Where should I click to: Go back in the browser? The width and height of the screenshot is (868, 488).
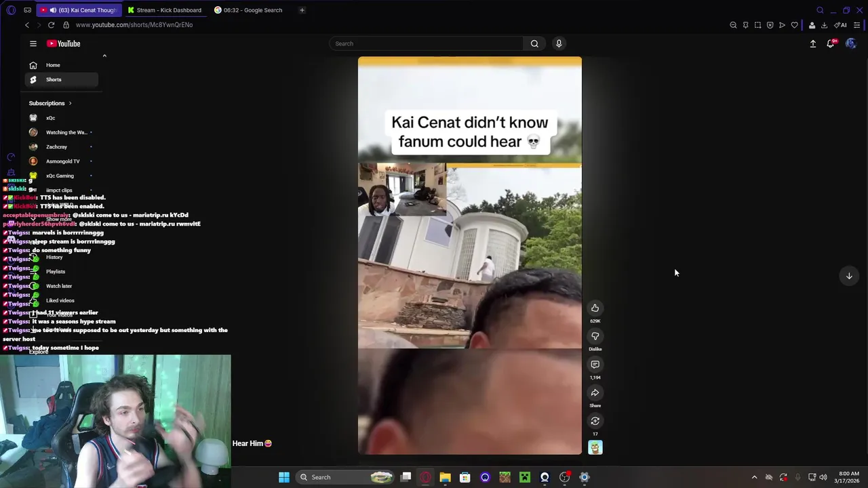point(27,25)
